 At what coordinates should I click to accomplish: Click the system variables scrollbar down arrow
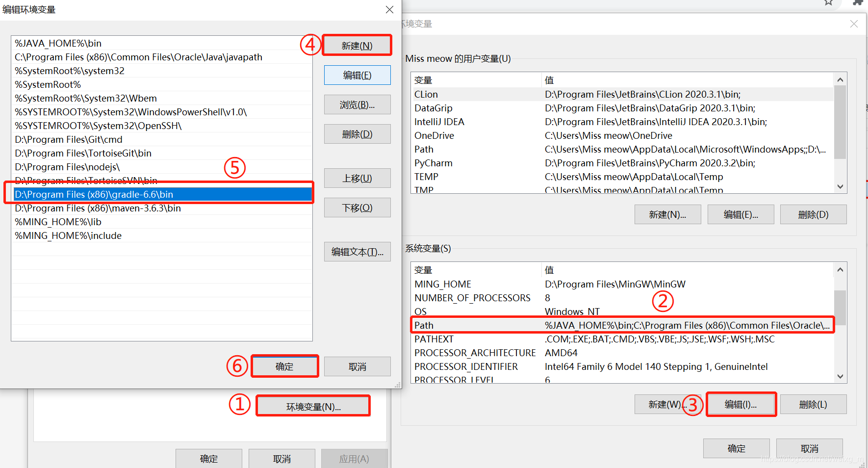click(x=840, y=376)
